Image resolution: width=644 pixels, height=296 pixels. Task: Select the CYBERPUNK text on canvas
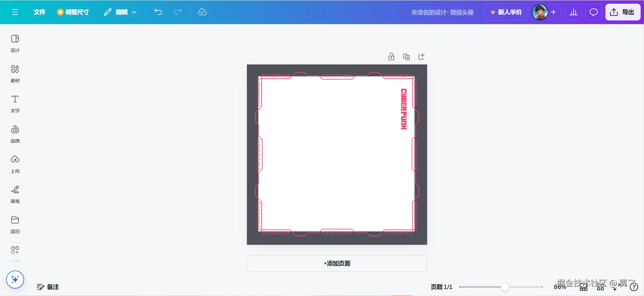404,109
